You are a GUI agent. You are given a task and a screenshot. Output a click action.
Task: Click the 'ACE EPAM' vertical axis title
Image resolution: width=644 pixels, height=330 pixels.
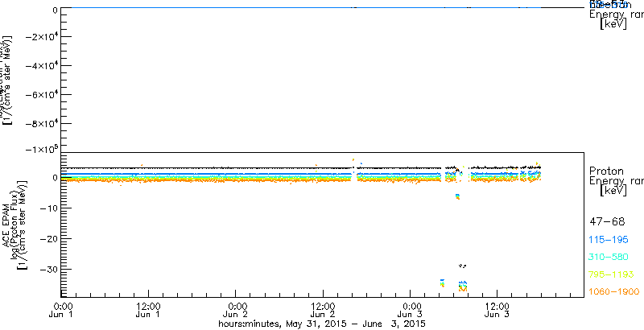(7, 224)
